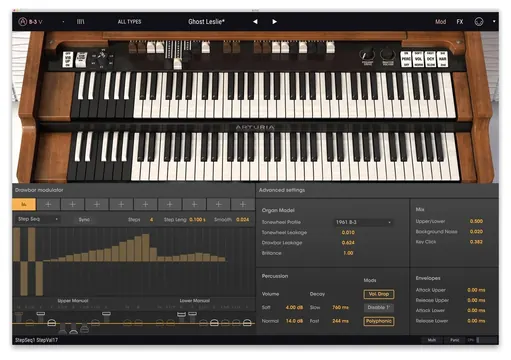This screenshot has width=511, height=360.
Task: Add modulator in the last plus slot
Action: (x=243, y=204)
